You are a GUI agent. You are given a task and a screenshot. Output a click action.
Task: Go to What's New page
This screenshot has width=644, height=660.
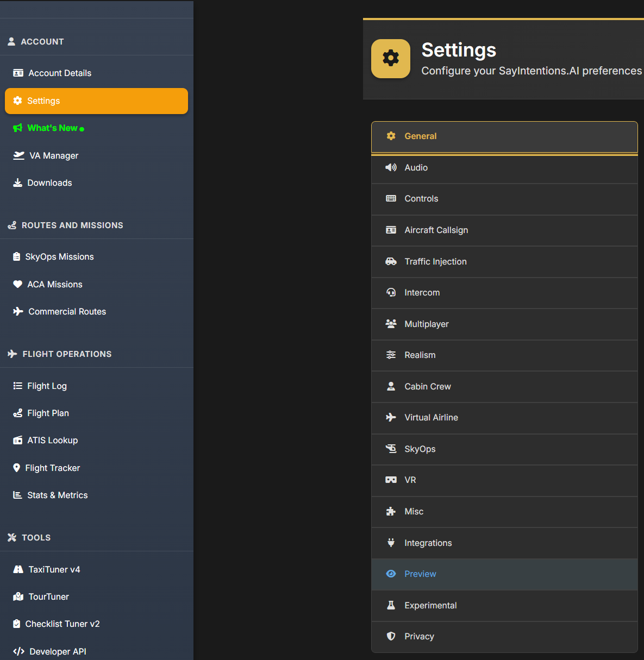pyautogui.click(x=96, y=128)
